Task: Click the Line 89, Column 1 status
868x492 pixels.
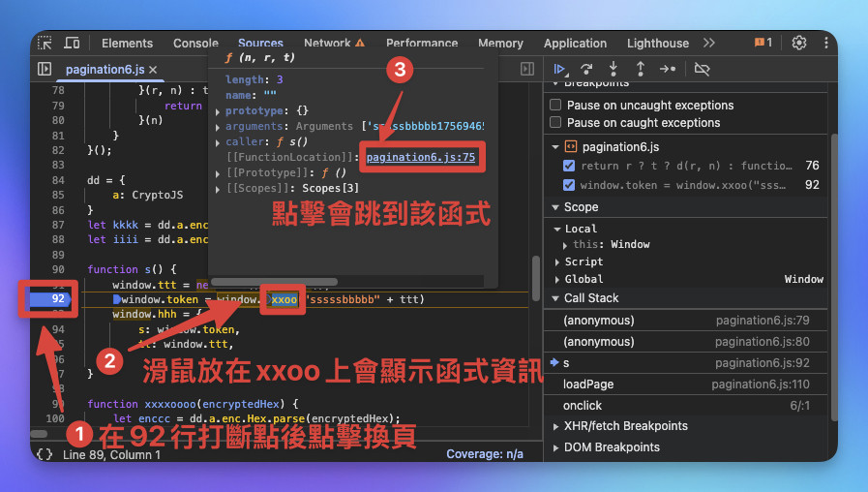Action: click(111, 455)
